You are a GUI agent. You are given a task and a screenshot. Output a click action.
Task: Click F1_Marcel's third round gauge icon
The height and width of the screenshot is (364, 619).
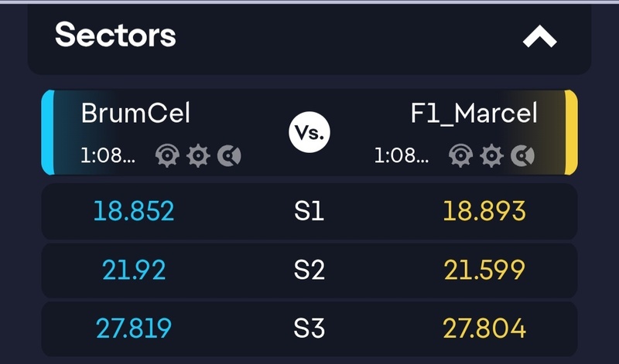point(523,155)
